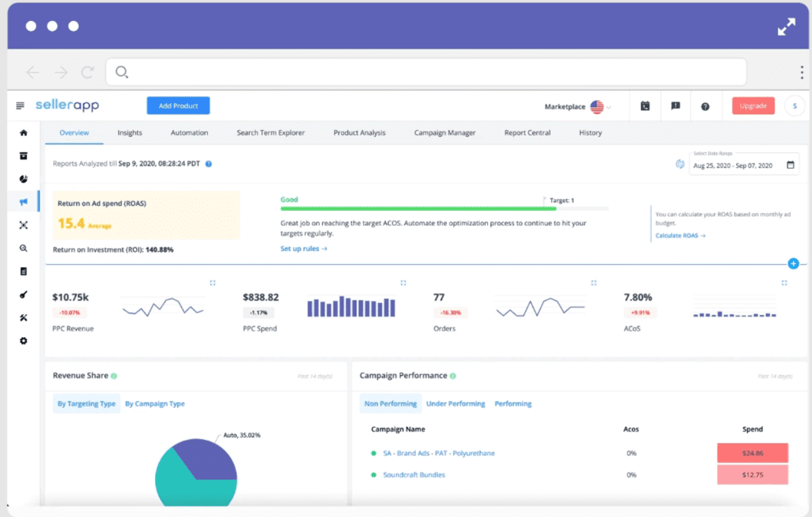
Task: Expand the PPC Revenue chart widget
Action: (212, 283)
